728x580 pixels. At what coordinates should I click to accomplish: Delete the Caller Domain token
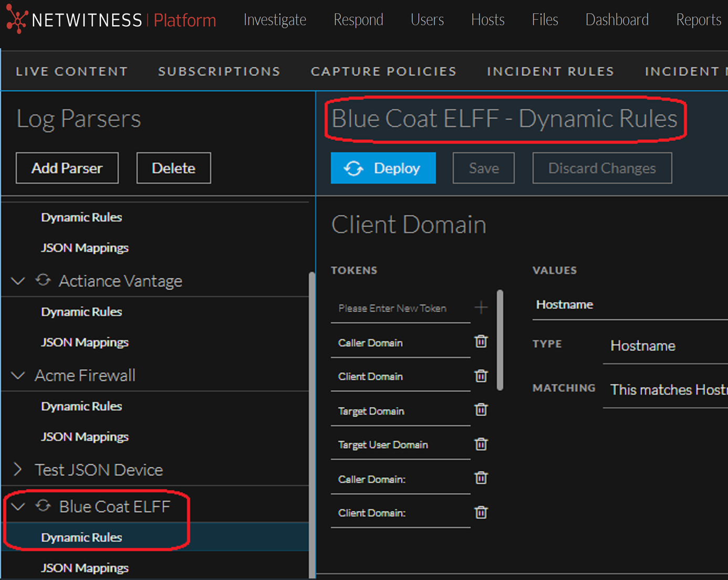pos(481,342)
